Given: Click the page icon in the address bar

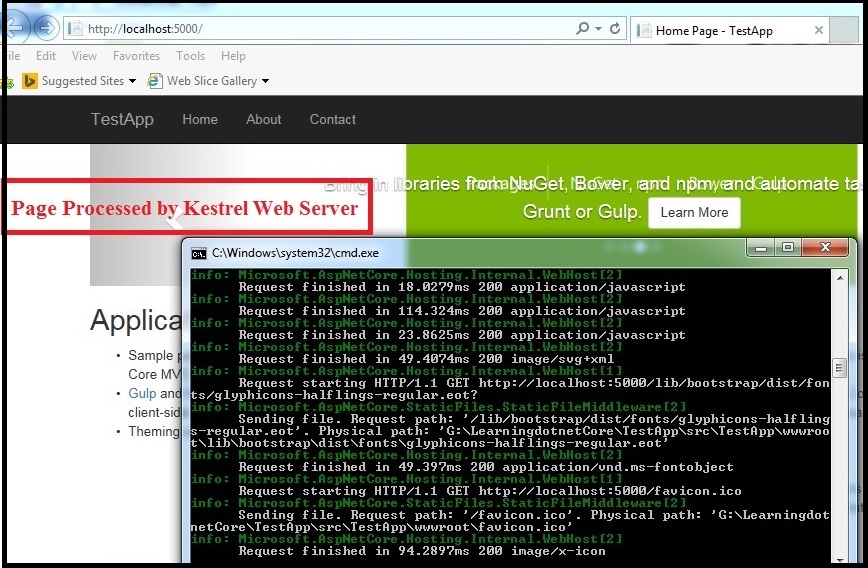Looking at the screenshot, I should 75,28.
